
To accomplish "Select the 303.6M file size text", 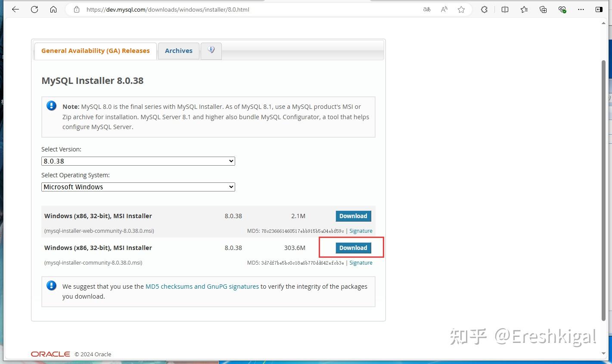I will pyautogui.click(x=295, y=248).
